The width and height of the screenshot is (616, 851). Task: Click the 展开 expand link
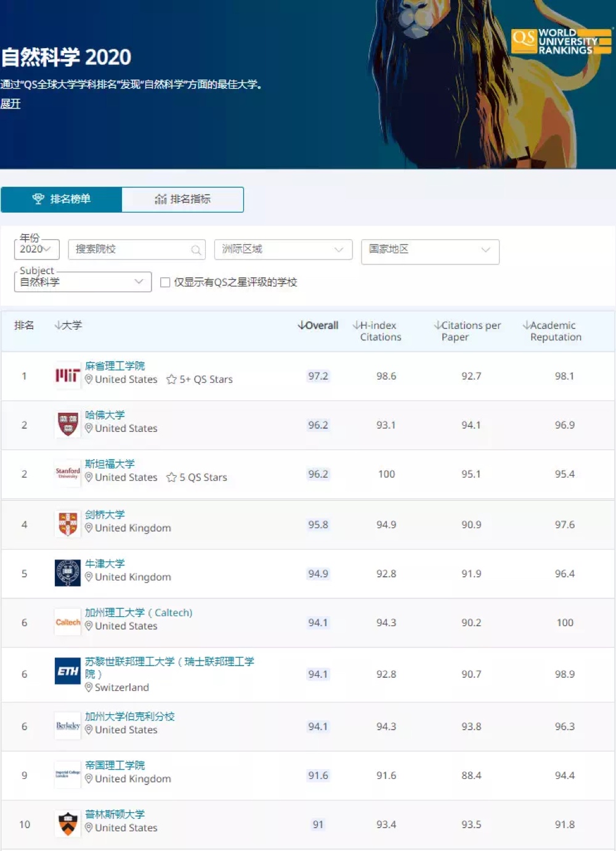[10, 104]
